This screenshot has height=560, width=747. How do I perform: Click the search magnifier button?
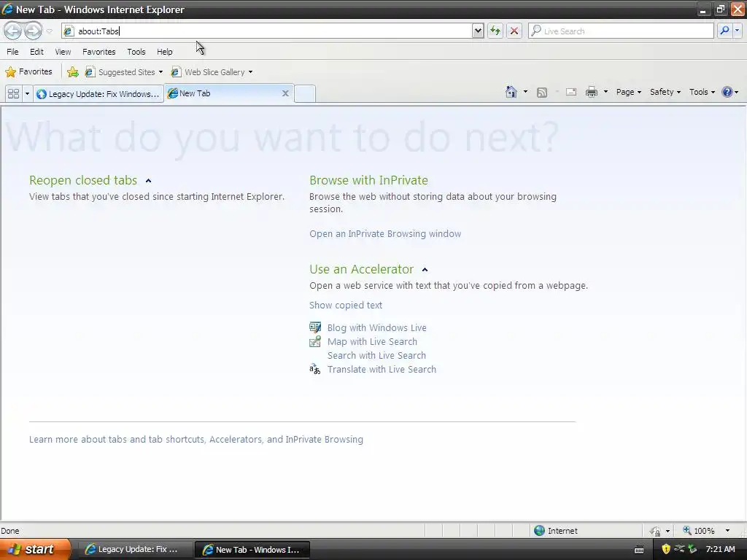click(x=724, y=31)
